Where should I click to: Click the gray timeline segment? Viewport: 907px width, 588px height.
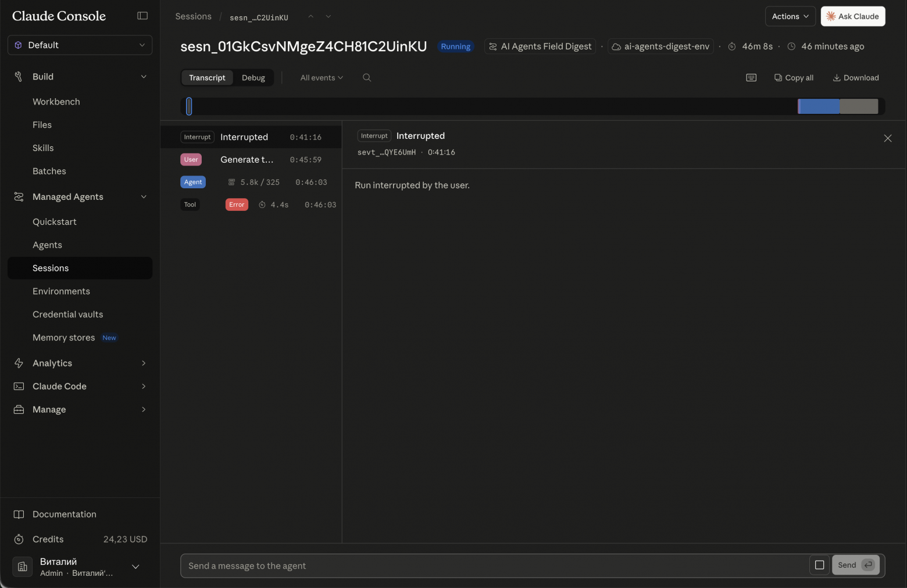(859, 106)
